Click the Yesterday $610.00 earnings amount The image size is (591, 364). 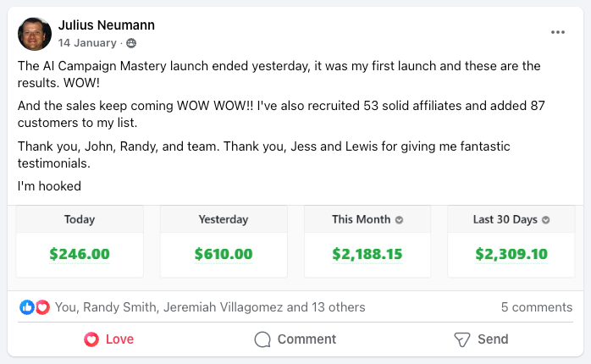pos(224,254)
